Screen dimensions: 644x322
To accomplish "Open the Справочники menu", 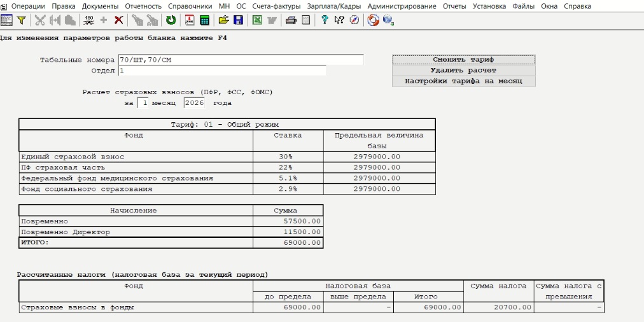I will click(x=190, y=6).
